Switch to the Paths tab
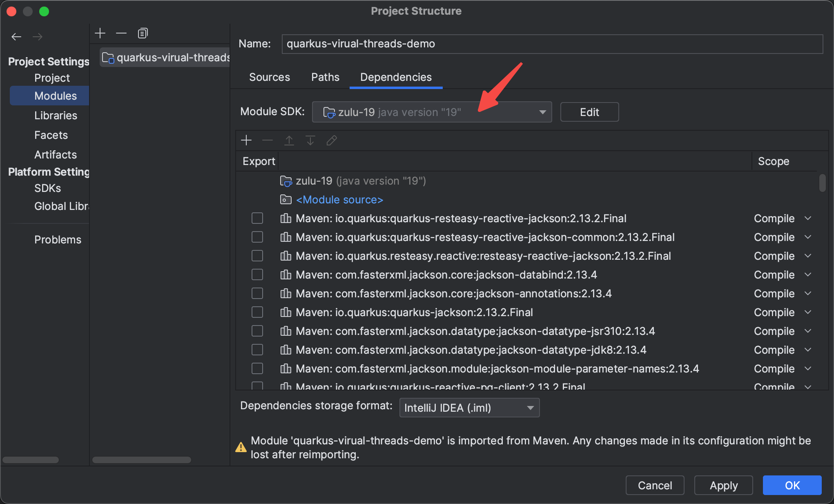Viewport: 834px width, 504px height. coord(325,77)
